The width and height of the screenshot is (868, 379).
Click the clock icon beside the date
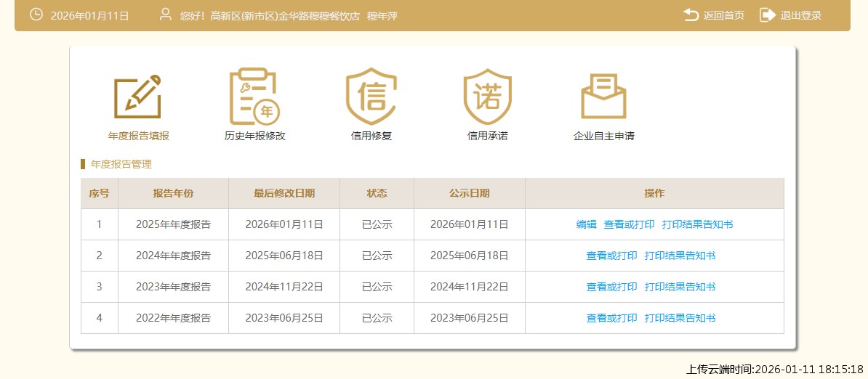click(x=36, y=15)
